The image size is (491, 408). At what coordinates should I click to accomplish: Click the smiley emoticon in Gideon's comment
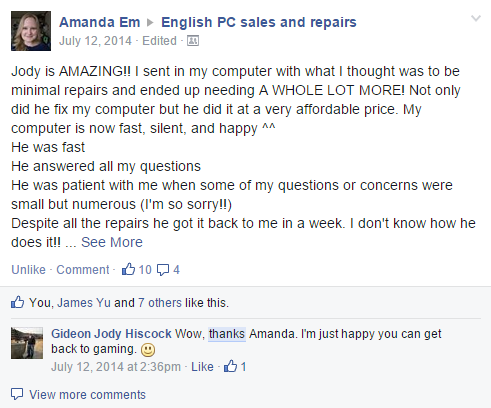pos(148,350)
